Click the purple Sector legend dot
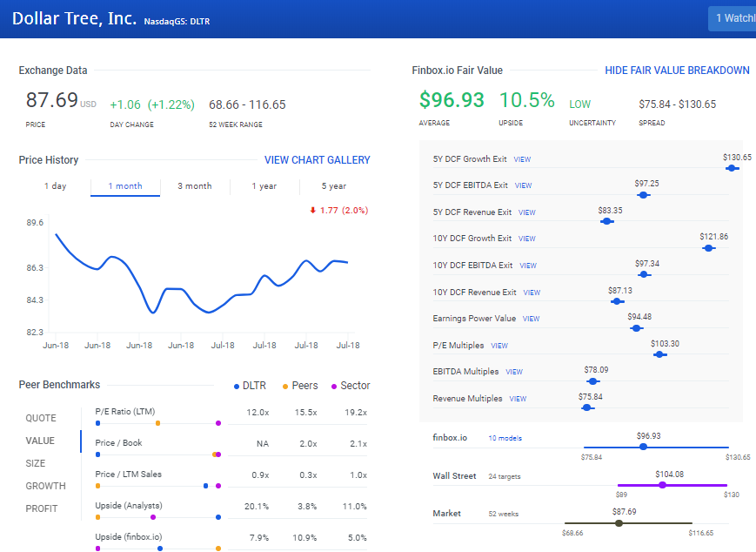This screenshot has width=756, height=552. pos(334,387)
